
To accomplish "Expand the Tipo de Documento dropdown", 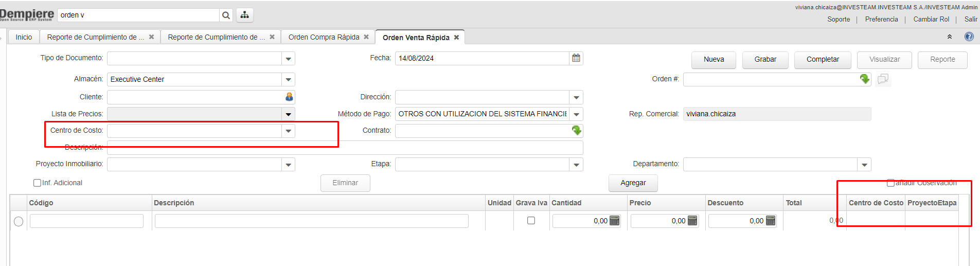I will coord(288,59).
